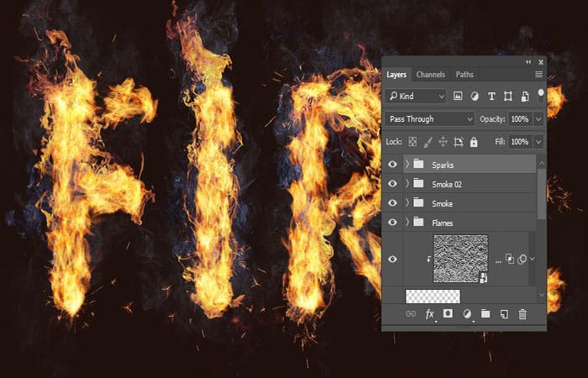Filter layers by pixel layer icon
Viewport: 588px width, 378px height.
pyautogui.click(x=458, y=97)
